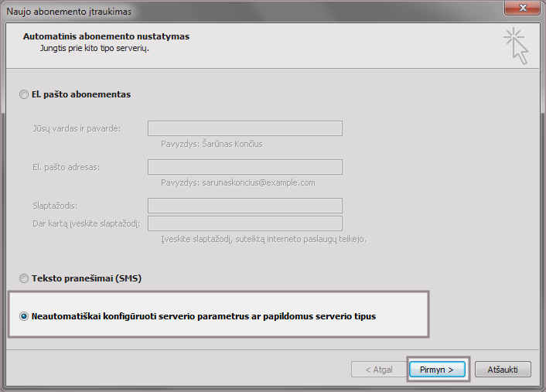This screenshot has height=392, width=546.
Task: Click into the Slaptažodis field
Action: (x=244, y=206)
